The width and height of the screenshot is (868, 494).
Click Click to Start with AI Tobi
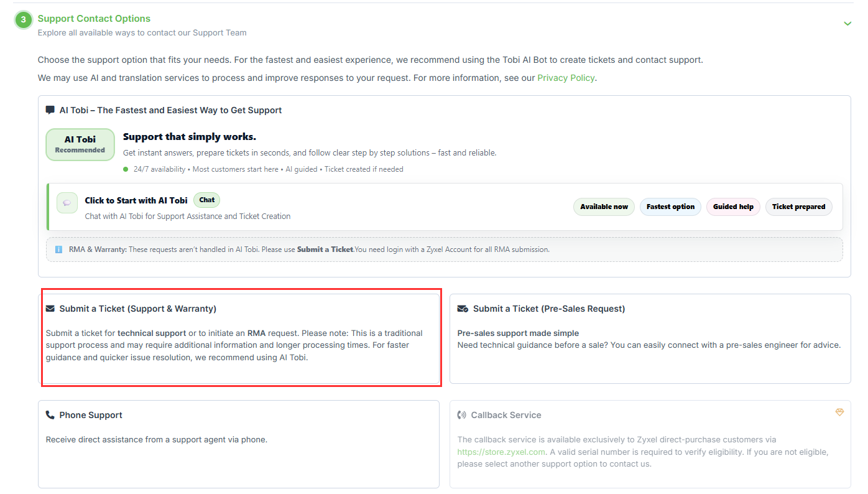(x=136, y=200)
